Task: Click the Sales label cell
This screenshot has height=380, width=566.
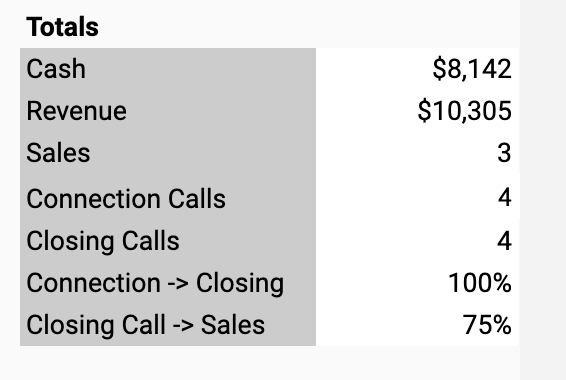Action: tap(168, 153)
